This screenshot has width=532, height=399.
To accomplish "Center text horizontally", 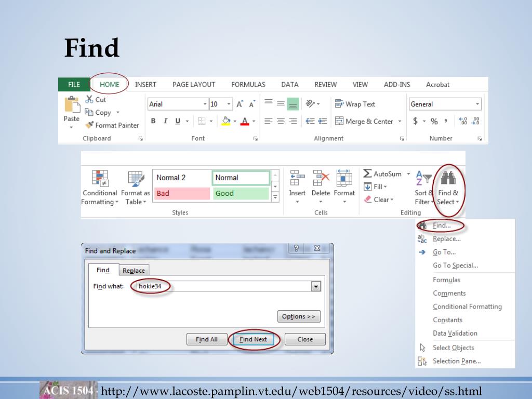I will point(281,121).
